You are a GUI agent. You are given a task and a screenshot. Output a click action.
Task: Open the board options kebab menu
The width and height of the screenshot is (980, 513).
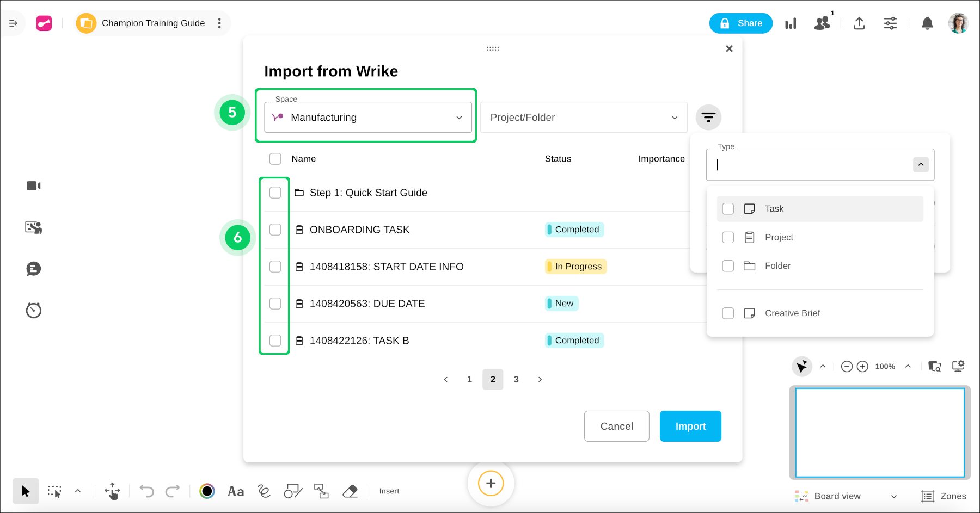point(219,23)
